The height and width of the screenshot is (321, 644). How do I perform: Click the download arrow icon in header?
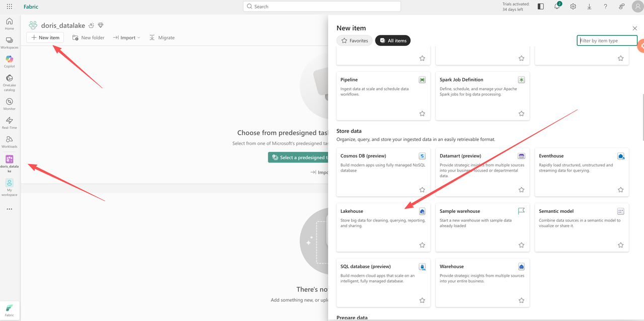[x=589, y=7]
